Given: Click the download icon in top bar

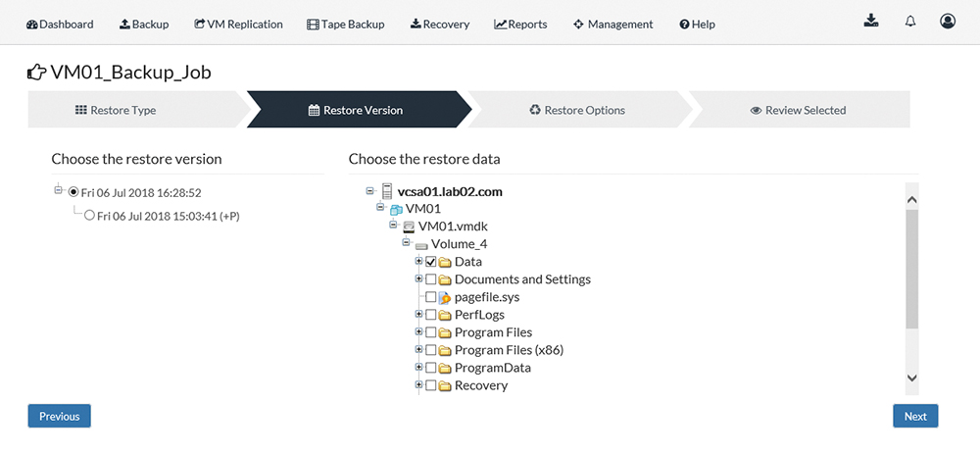Looking at the screenshot, I should tap(871, 21).
